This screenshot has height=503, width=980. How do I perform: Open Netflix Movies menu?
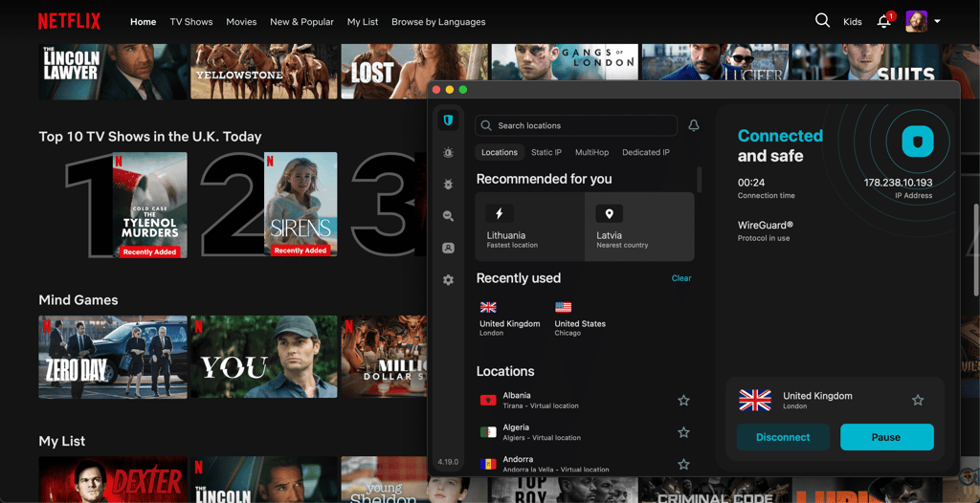pyautogui.click(x=241, y=22)
